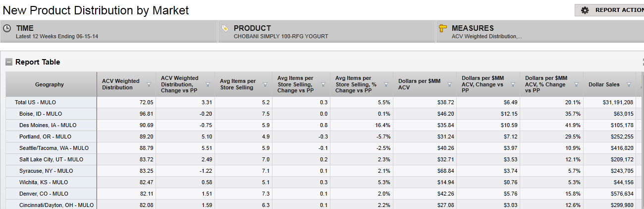Screen dimensions: 644x209
Task: Click the Report Actions gear icon
Action: point(585,10)
